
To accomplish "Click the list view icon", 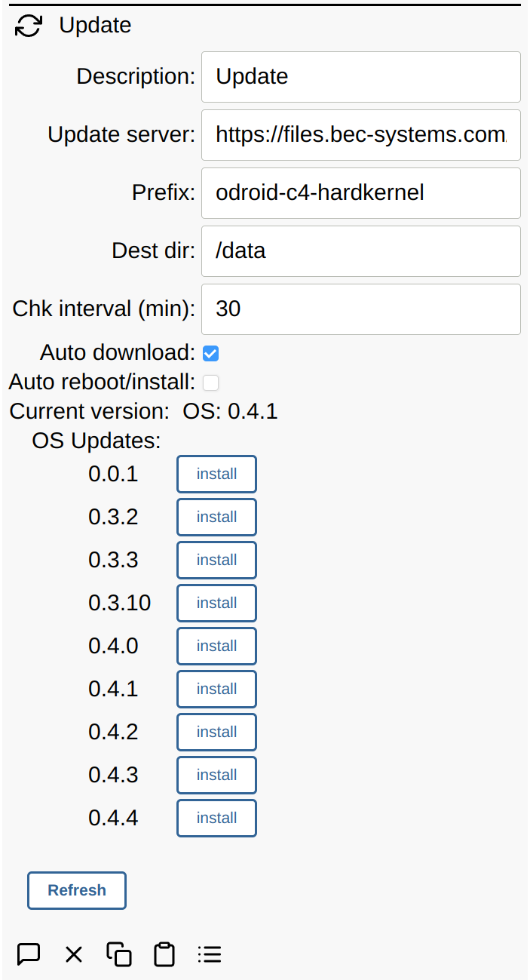I will click(210, 954).
